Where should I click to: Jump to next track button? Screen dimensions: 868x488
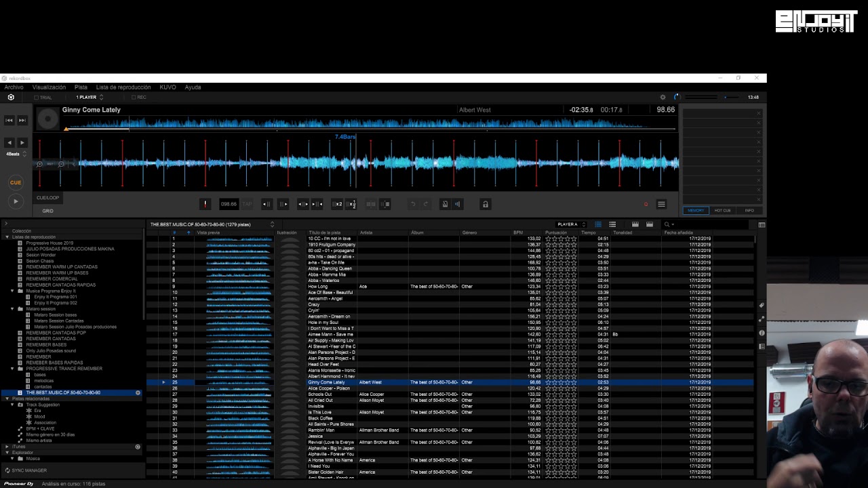[x=22, y=120]
